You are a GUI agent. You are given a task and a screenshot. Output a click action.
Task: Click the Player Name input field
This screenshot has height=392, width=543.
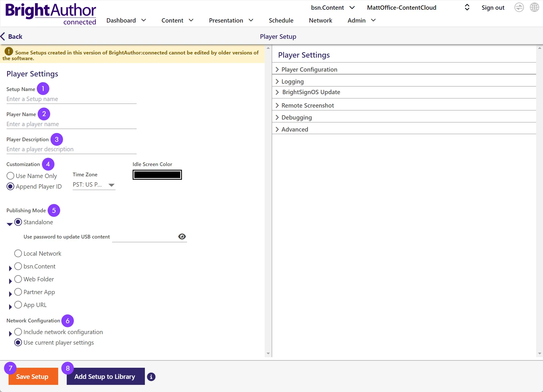point(72,124)
